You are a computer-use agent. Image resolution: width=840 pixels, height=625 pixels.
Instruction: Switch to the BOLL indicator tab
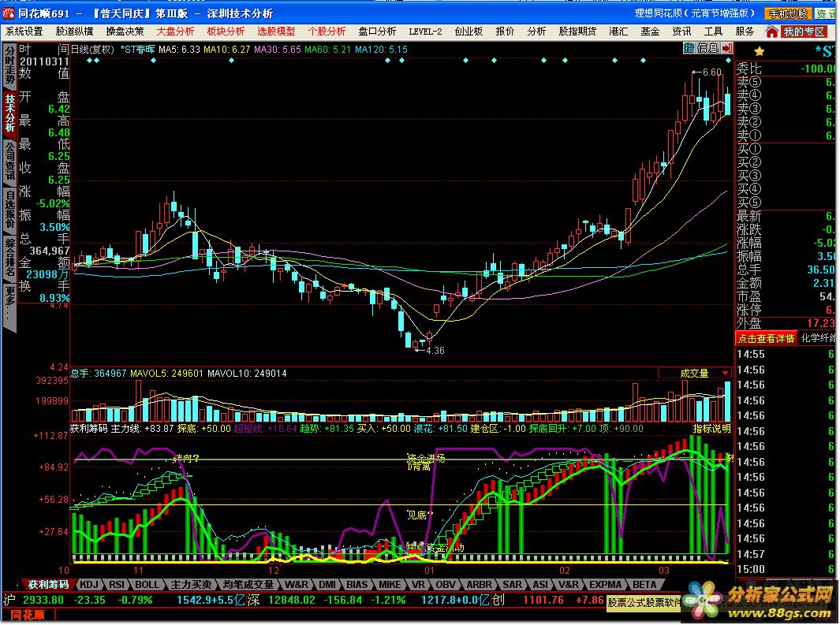tap(147, 584)
